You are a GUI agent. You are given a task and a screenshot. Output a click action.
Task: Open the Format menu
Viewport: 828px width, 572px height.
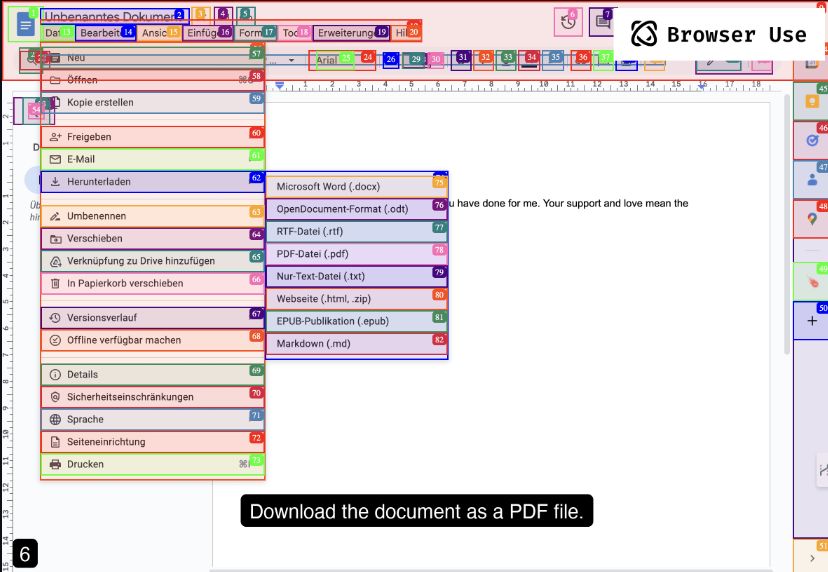pos(256,33)
